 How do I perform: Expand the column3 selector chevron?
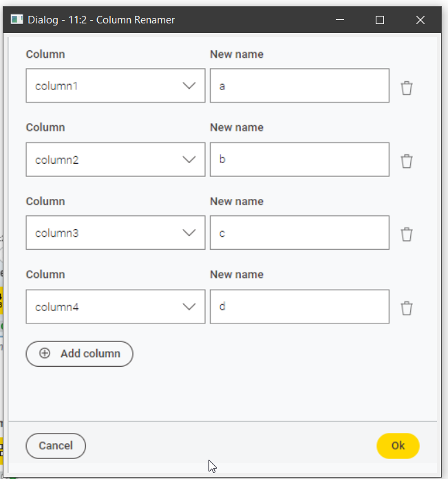pos(189,233)
